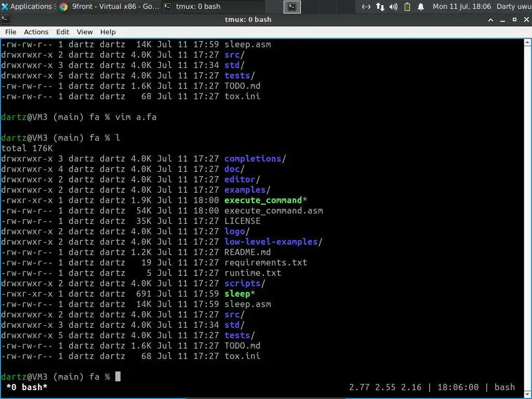
Task: Click the terminal window title icon
Action: [x=5, y=20]
